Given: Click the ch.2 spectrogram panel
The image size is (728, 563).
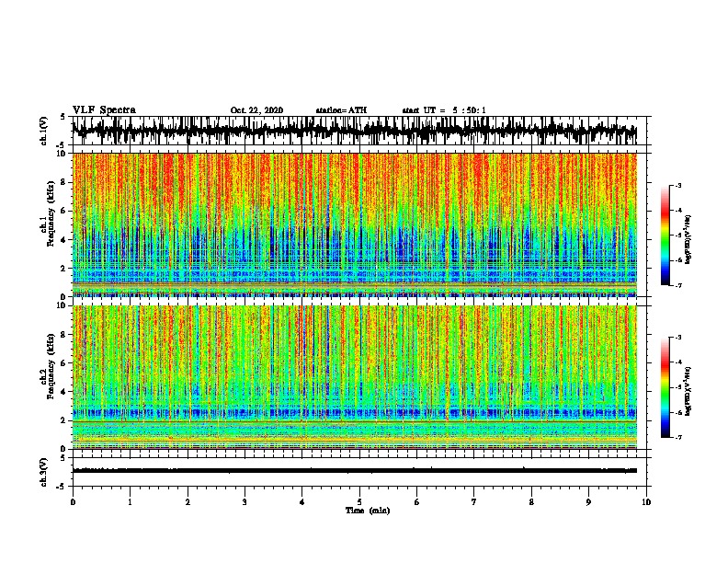Looking at the screenshot, I should [354, 377].
